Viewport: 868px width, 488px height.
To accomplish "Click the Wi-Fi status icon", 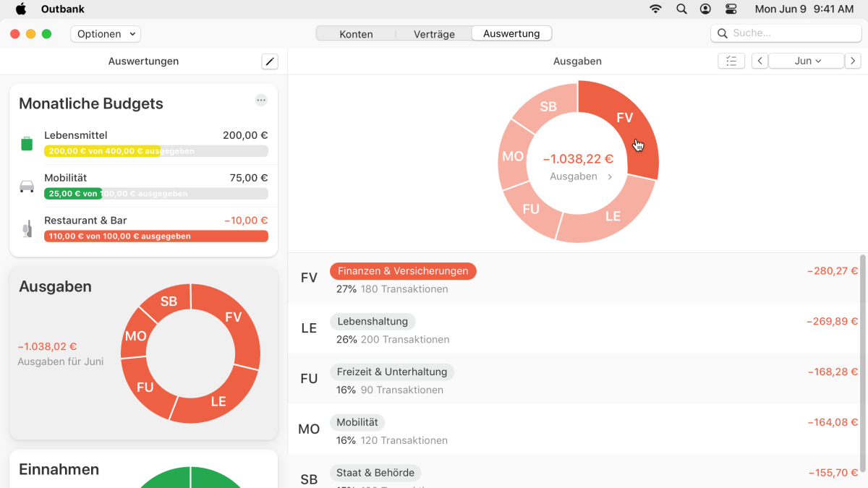I will pyautogui.click(x=656, y=9).
